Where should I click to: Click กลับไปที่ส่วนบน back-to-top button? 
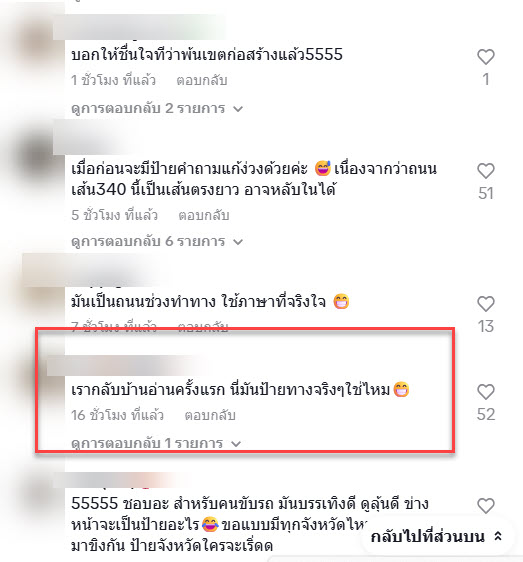pyautogui.click(x=436, y=537)
